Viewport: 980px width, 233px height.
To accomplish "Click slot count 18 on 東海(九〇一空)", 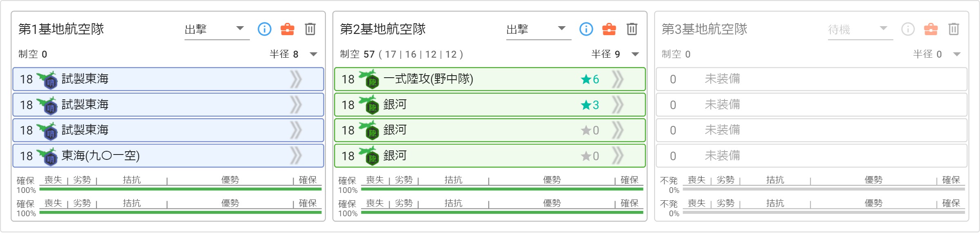I will pyautogui.click(x=26, y=156).
